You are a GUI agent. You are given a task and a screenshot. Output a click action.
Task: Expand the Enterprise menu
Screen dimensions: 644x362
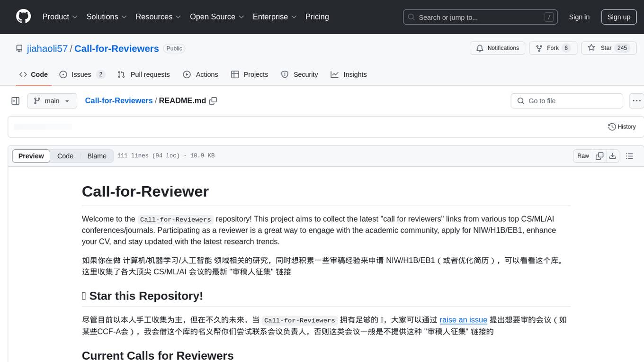275,17
